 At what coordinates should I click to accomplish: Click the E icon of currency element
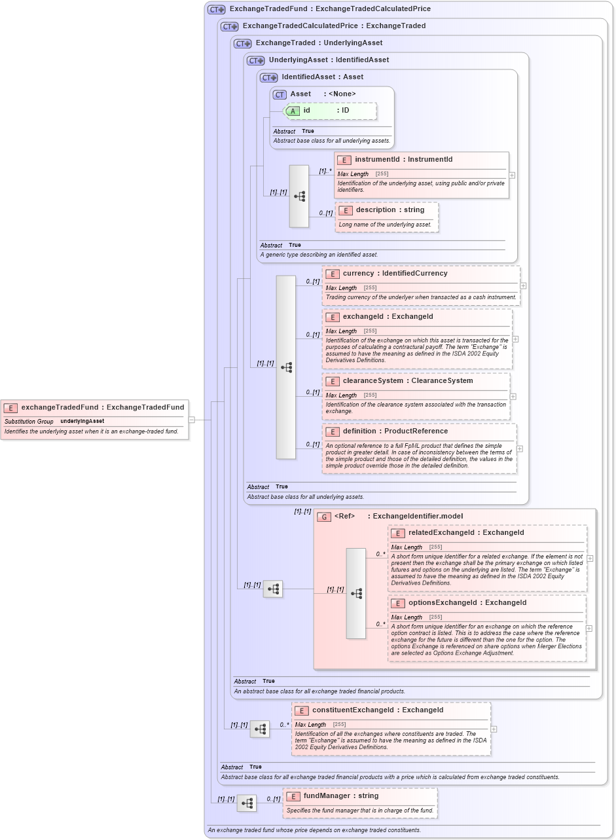333,274
